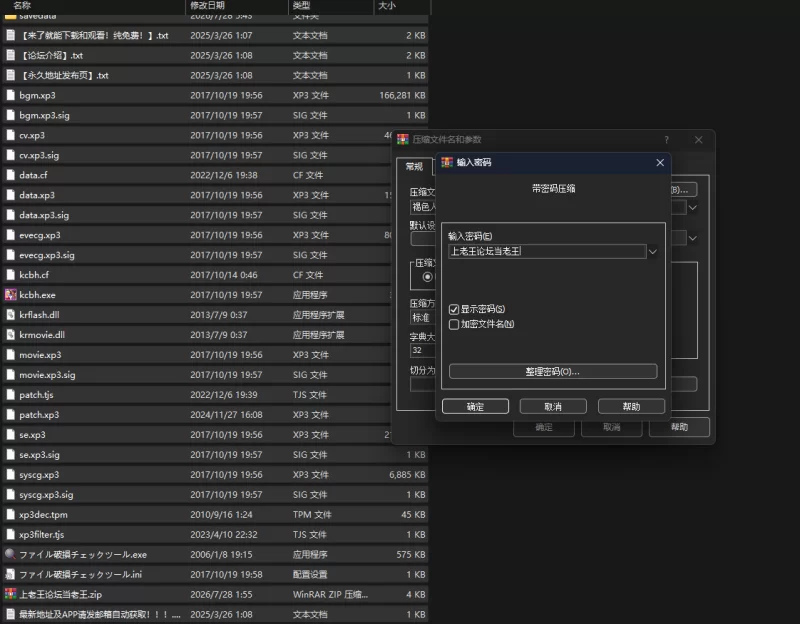Click 整理密码(O)... button

[553, 371]
